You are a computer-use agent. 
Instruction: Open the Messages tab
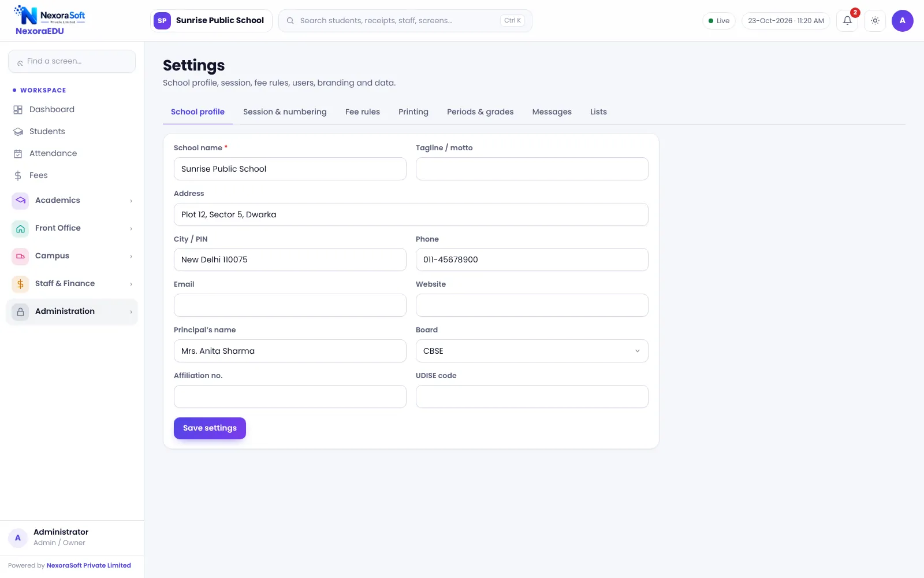coord(552,112)
